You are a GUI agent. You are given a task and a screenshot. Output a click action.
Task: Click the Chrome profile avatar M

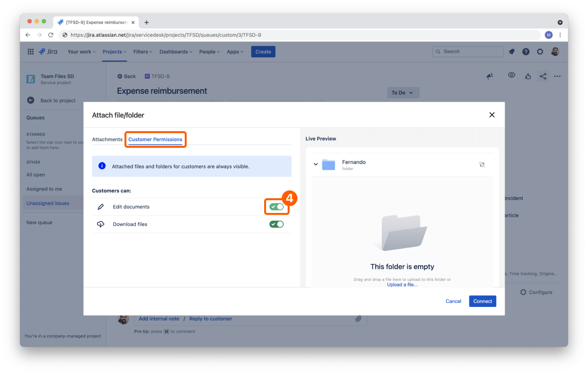pyautogui.click(x=549, y=35)
